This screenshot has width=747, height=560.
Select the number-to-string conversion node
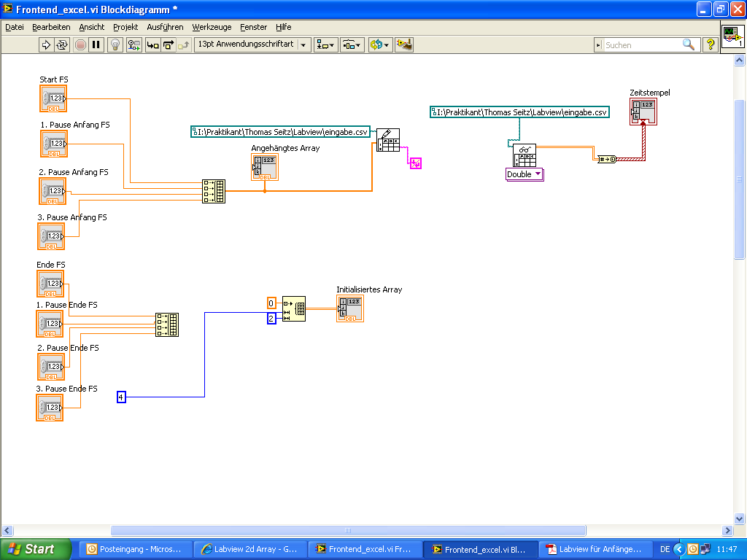point(607,159)
